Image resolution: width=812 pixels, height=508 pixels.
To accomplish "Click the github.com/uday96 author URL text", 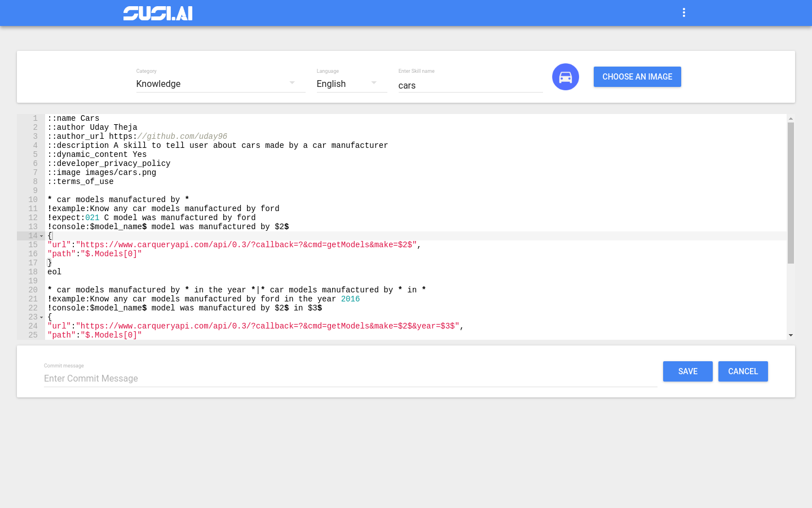I will coord(183,137).
